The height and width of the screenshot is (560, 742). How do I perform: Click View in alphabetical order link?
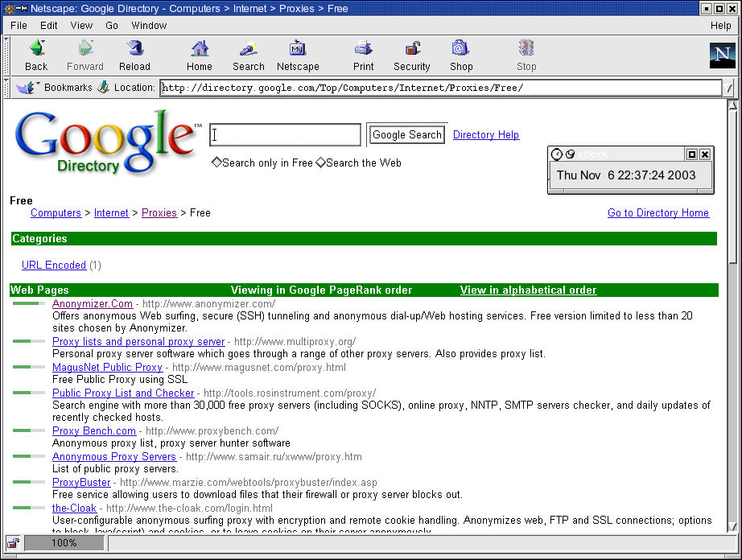tap(528, 290)
